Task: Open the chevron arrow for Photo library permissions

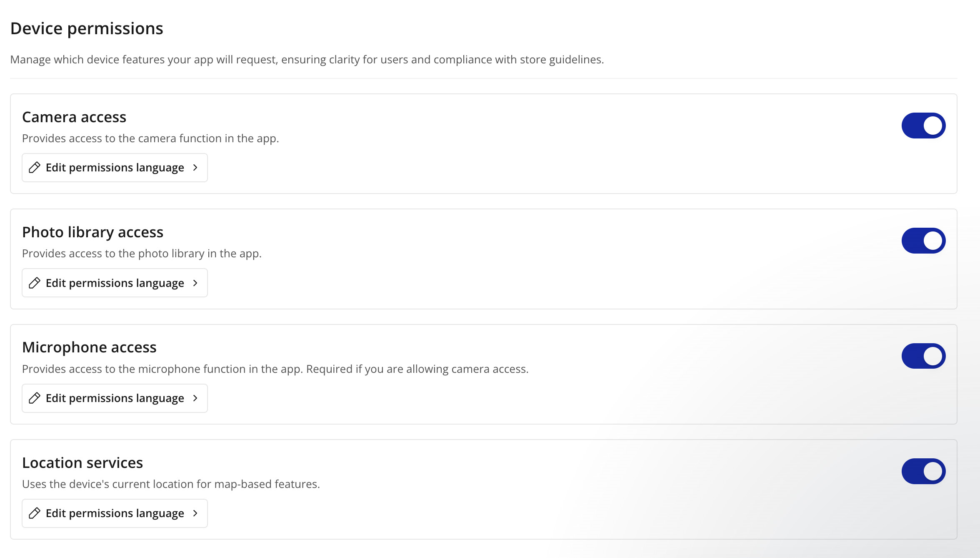Action: click(x=195, y=283)
